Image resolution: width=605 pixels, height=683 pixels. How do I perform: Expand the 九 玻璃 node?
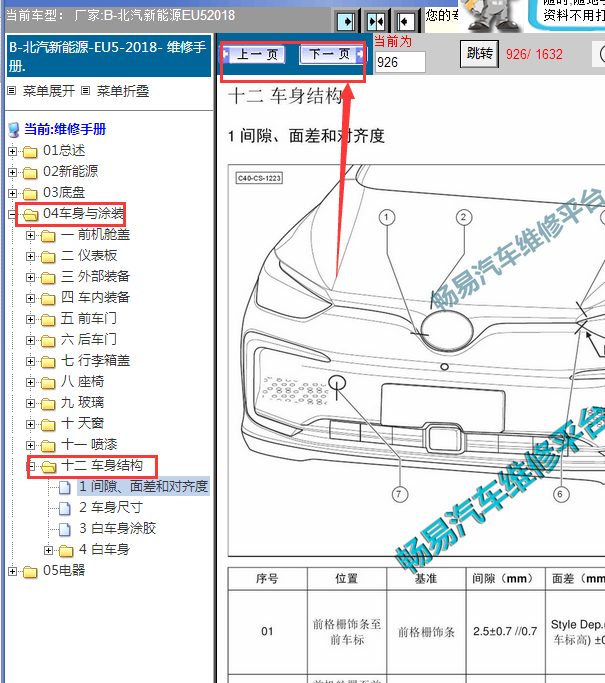[x=30, y=403]
